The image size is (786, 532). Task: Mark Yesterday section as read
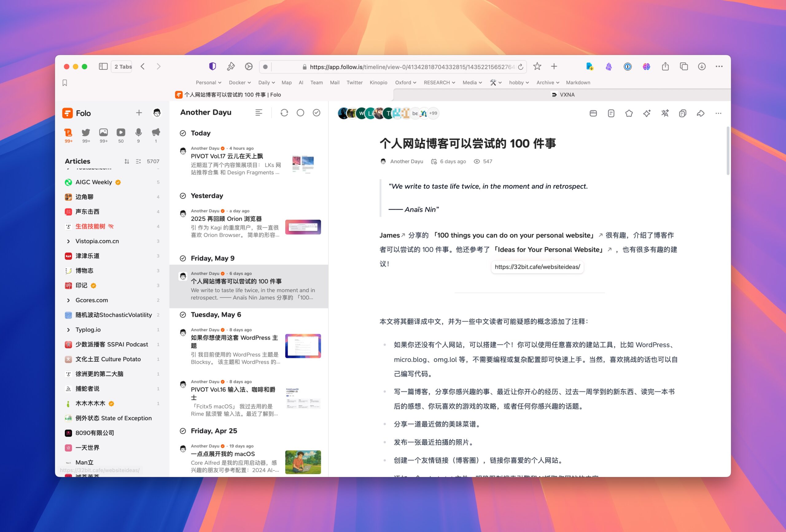tap(183, 196)
